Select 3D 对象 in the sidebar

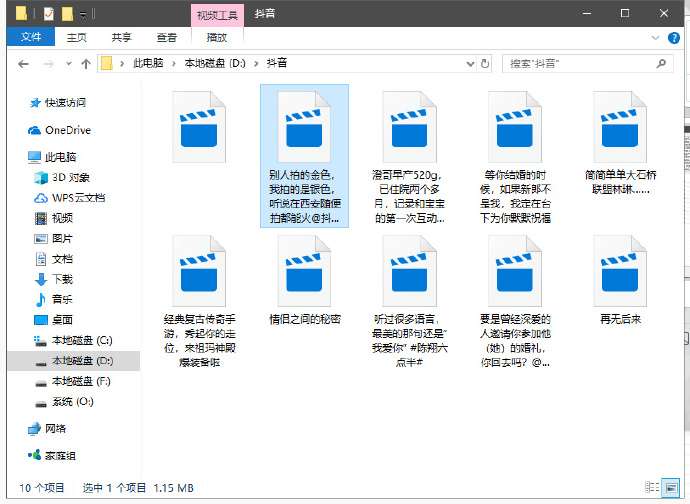point(72,177)
